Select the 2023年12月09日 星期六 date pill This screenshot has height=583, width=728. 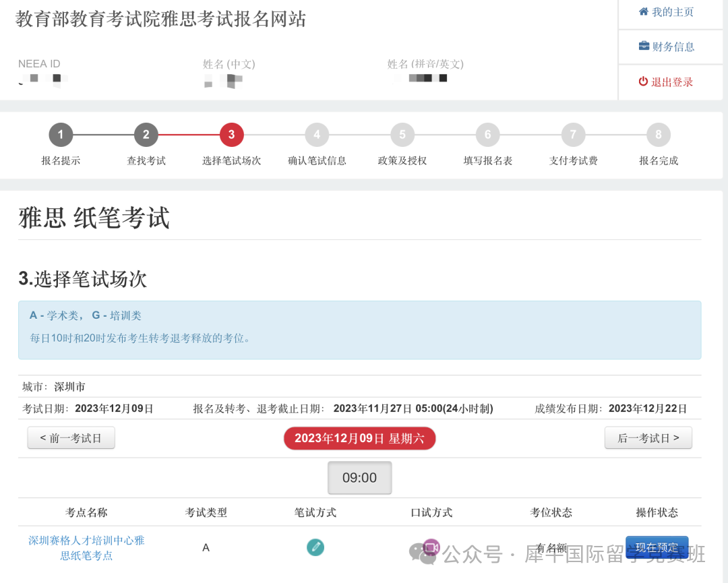click(359, 438)
